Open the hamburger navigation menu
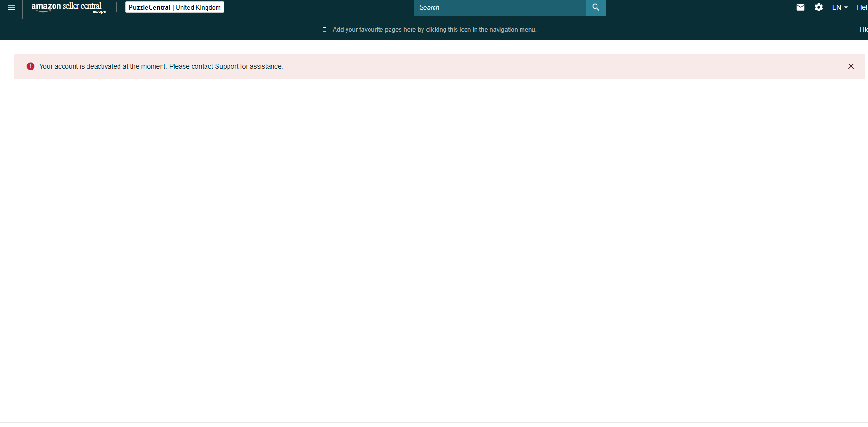Screen dimensions: 868x427 coord(11,7)
